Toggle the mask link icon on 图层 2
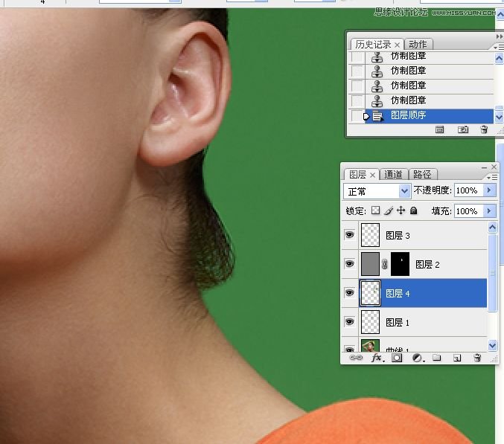 tap(384, 264)
